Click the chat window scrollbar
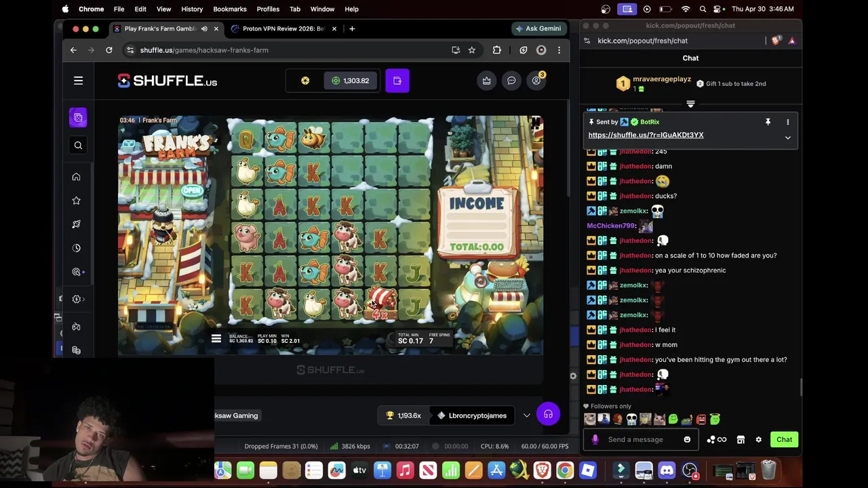The image size is (868, 488). (x=800, y=387)
